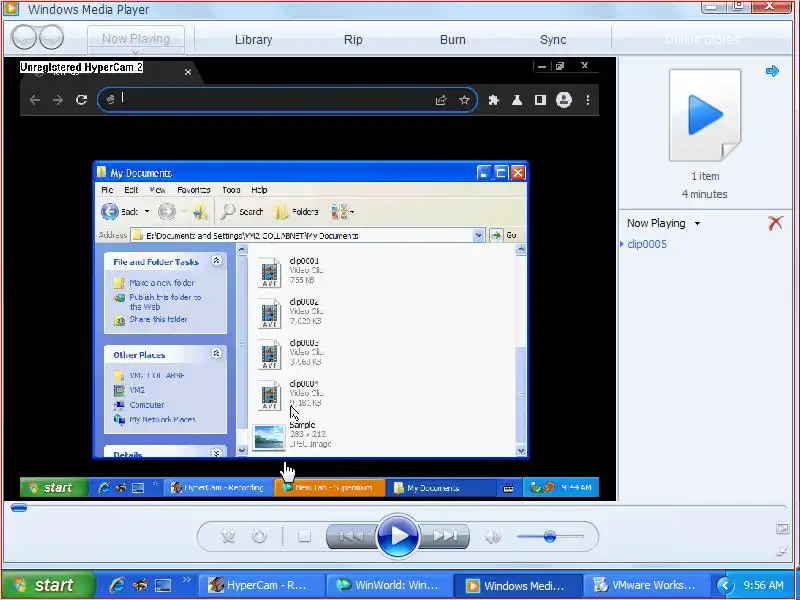Click the seek bar position handle
The height and width of the screenshot is (600, 800).
(19, 507)
